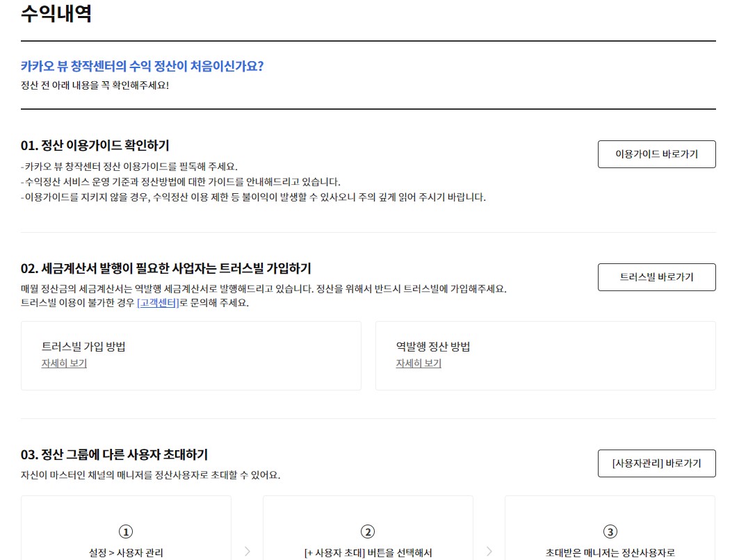Click the line about 이용가이드를 필독해 주세요
Image resolution: width=739 pixels, height=560 pixels.
coord(129,167)
